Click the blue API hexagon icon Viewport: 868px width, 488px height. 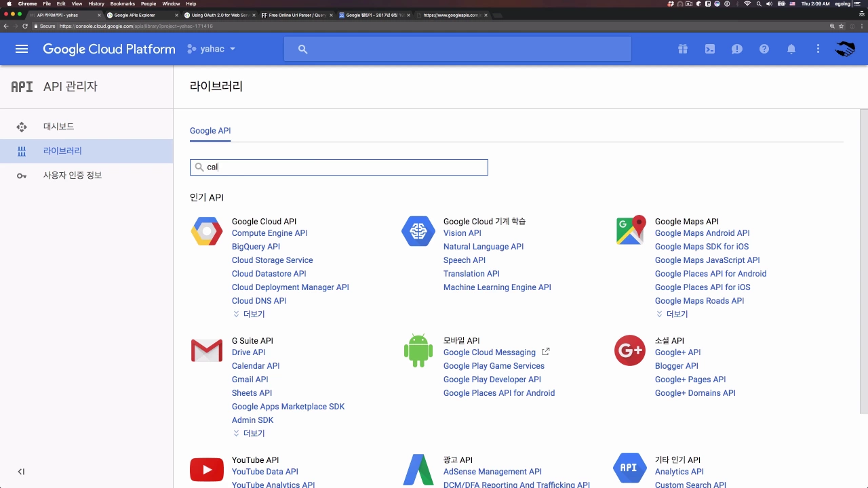[629, 468]
